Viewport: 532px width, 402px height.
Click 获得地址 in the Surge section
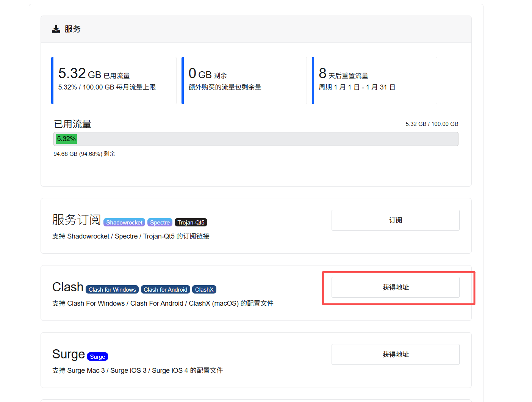coord(395,354)
